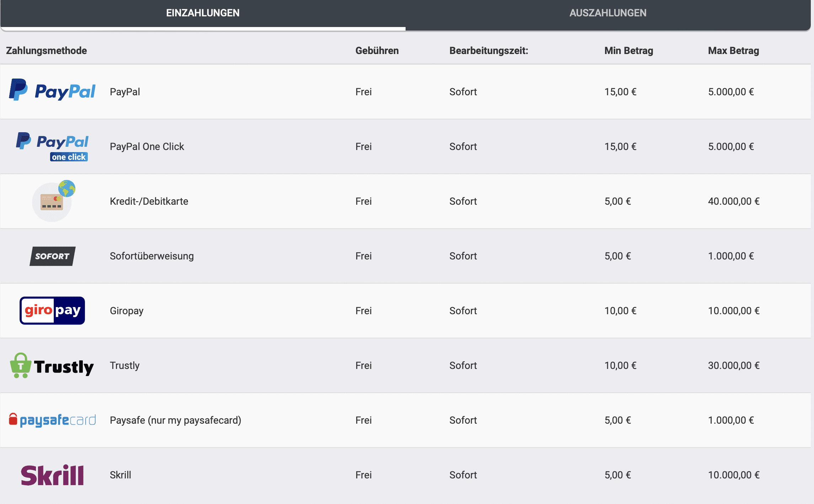Select Paysafe (nur my paysafecard) text
814x504 pixels.
pos(176,420)
